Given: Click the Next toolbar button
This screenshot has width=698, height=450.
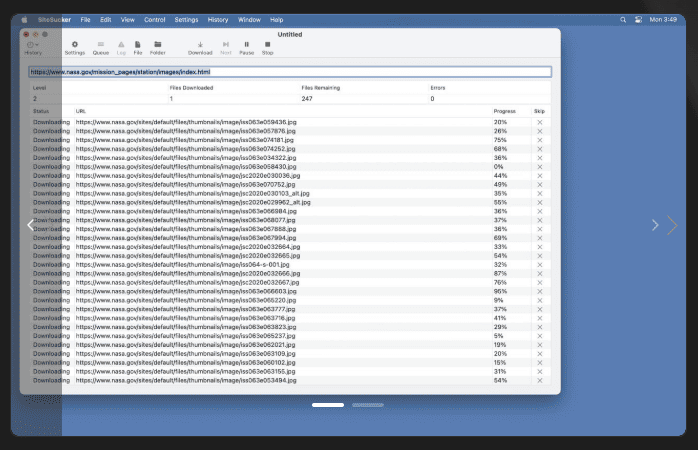Looking at the screenshot, I should tap(226, 48).
